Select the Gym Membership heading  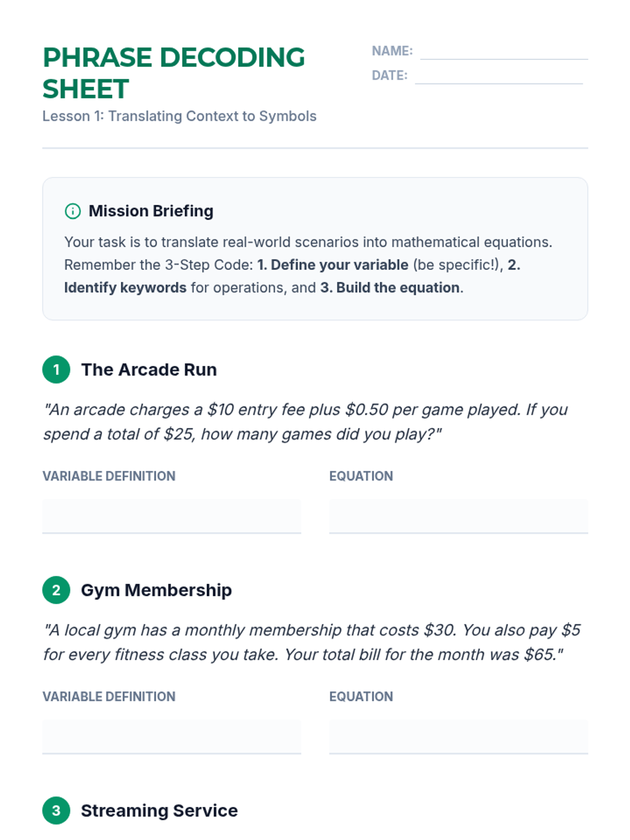(156, 590)
